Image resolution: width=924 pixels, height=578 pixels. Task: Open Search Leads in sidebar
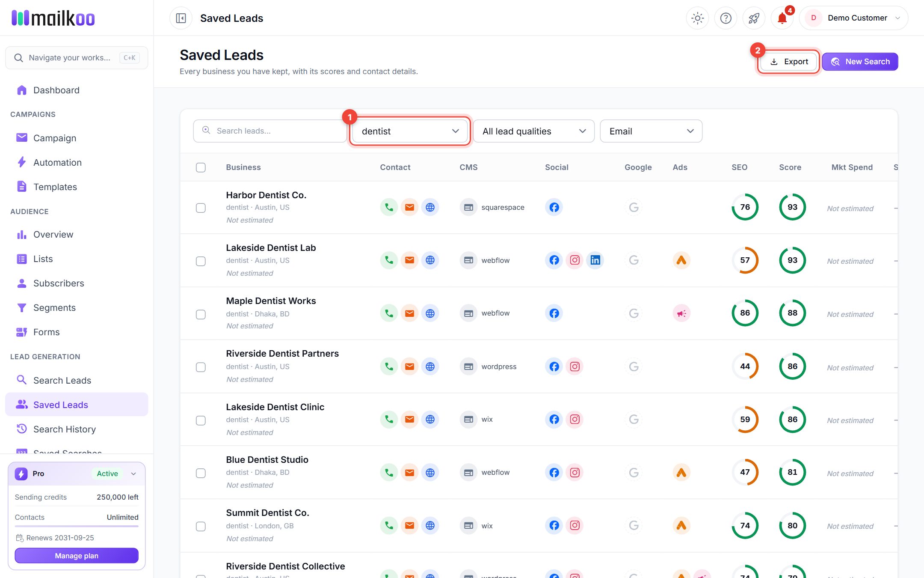click(77, 380)
